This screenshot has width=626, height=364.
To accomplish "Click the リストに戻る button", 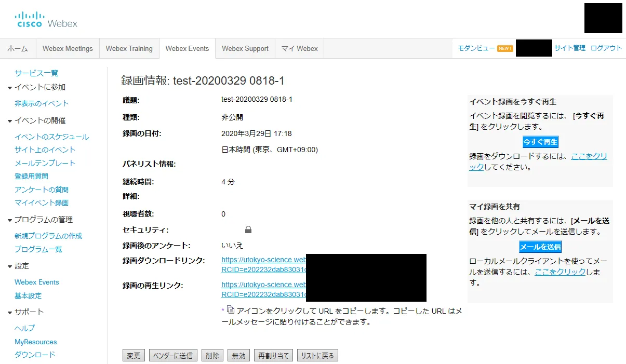I will pos(317,356).
